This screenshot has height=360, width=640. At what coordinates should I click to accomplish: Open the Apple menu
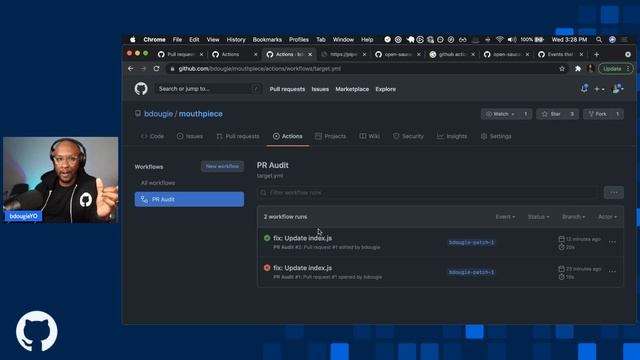pyautogui.click(x=133, y=40)
